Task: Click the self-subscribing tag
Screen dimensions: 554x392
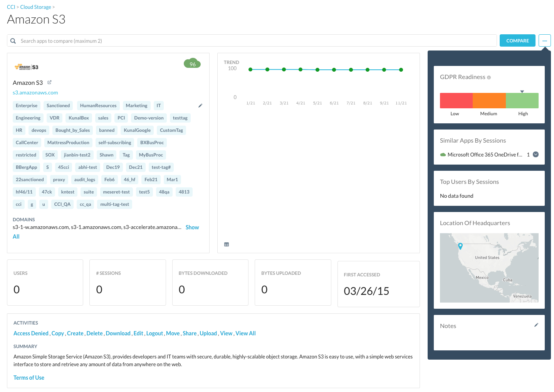Action: click(x=115, y=143)
